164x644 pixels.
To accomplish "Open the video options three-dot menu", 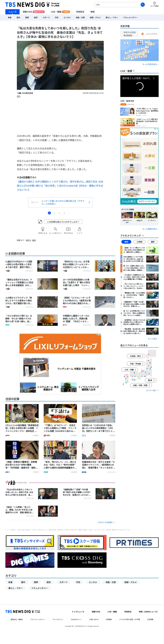I will (154, 78).
